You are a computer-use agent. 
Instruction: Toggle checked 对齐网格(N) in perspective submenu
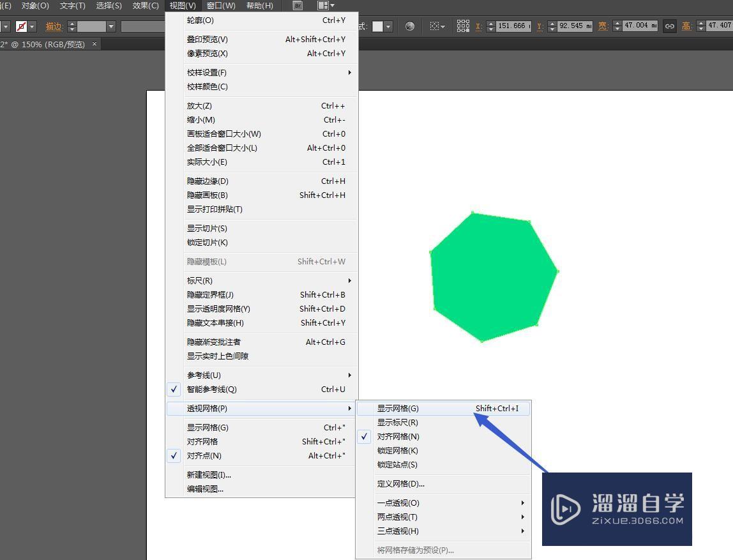pos(443,436)
